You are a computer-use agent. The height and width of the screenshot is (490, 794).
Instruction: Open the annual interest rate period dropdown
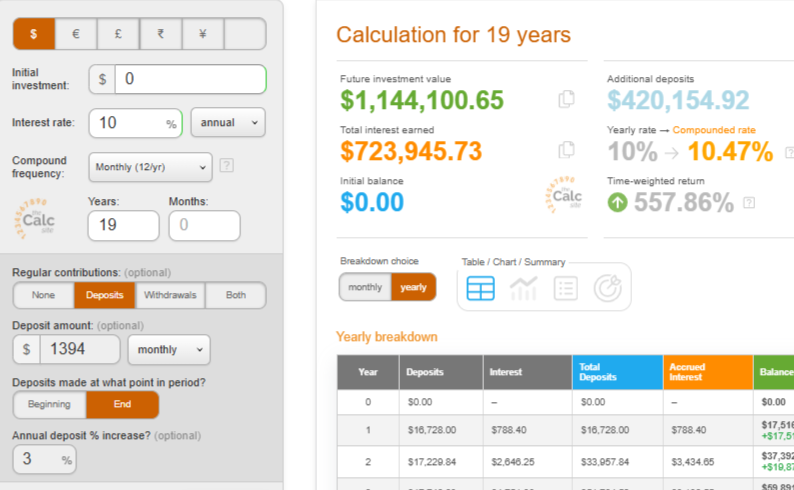click(x=228, y=122)
